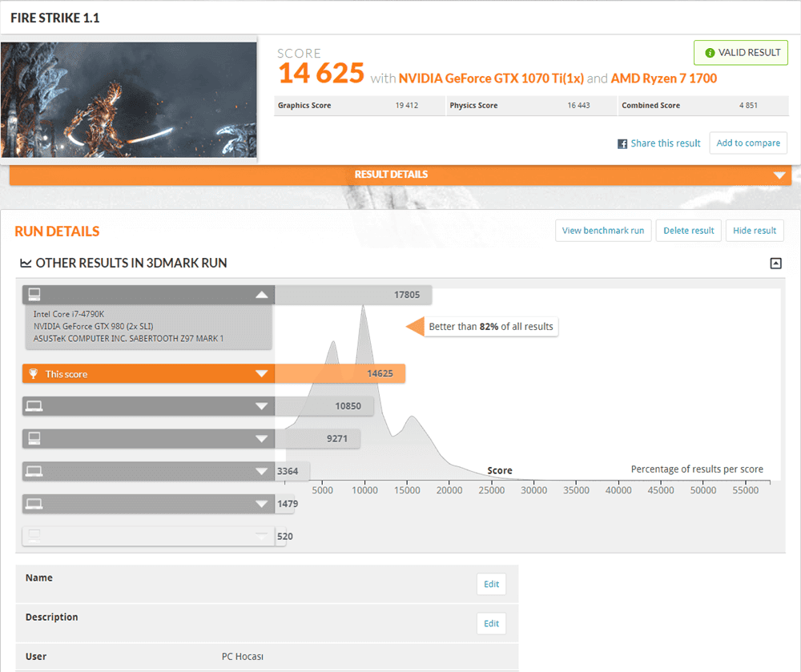Expand the This score row arrow

point(260,374)
